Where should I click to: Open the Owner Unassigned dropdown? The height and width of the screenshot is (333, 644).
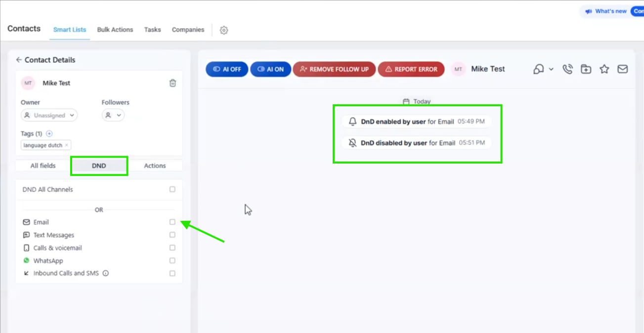coord(49,115)
